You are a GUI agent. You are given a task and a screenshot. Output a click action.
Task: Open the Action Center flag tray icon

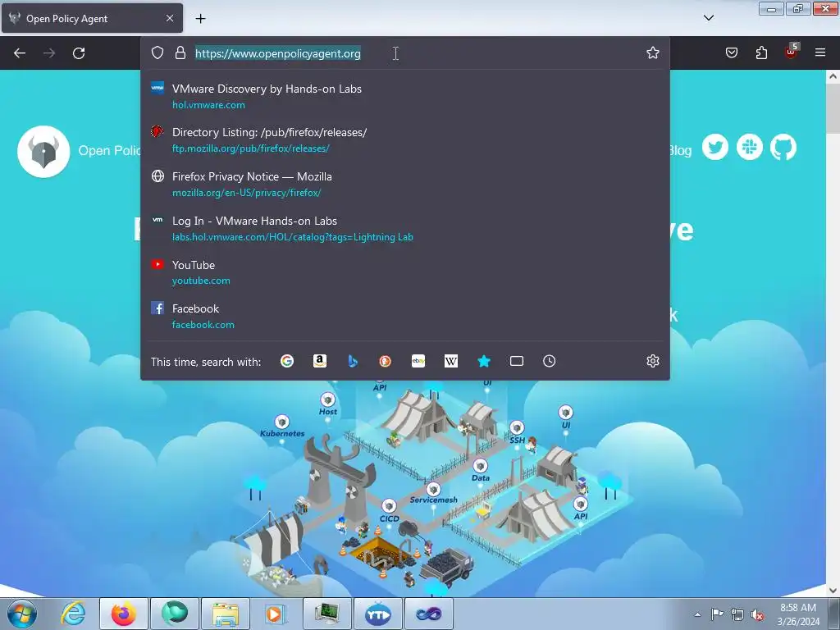pos(717,614)
